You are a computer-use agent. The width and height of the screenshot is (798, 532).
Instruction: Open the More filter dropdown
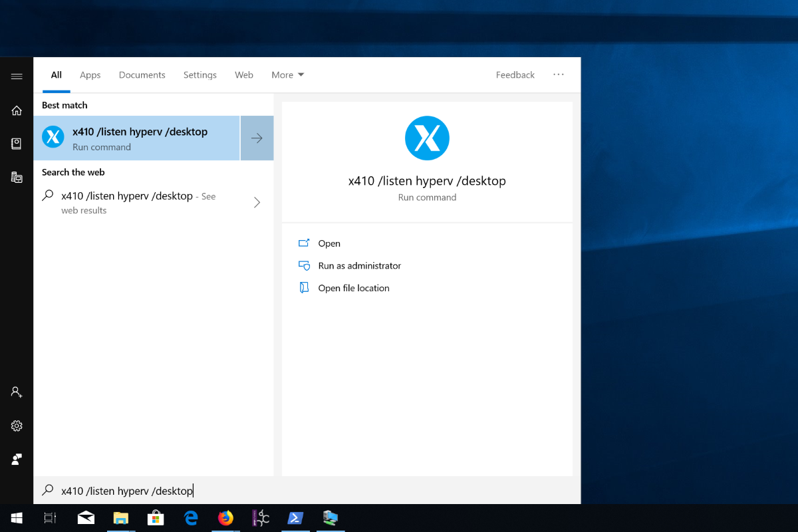(287, 75)
